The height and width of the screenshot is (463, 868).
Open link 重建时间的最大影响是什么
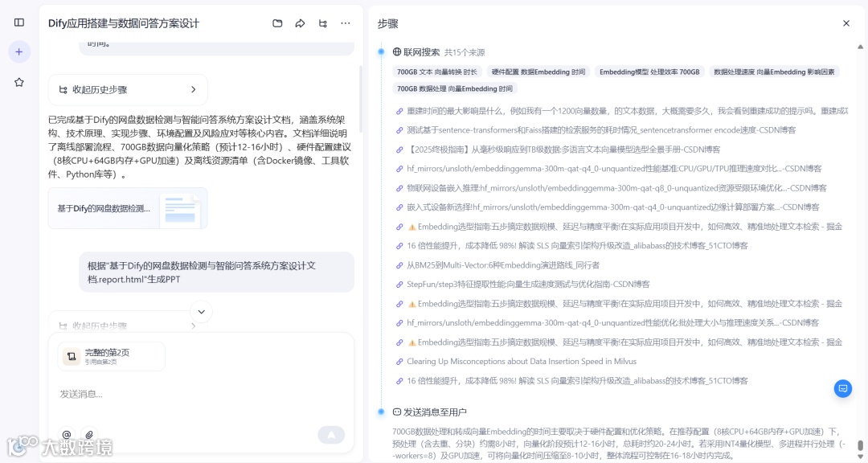coord(627,111)
